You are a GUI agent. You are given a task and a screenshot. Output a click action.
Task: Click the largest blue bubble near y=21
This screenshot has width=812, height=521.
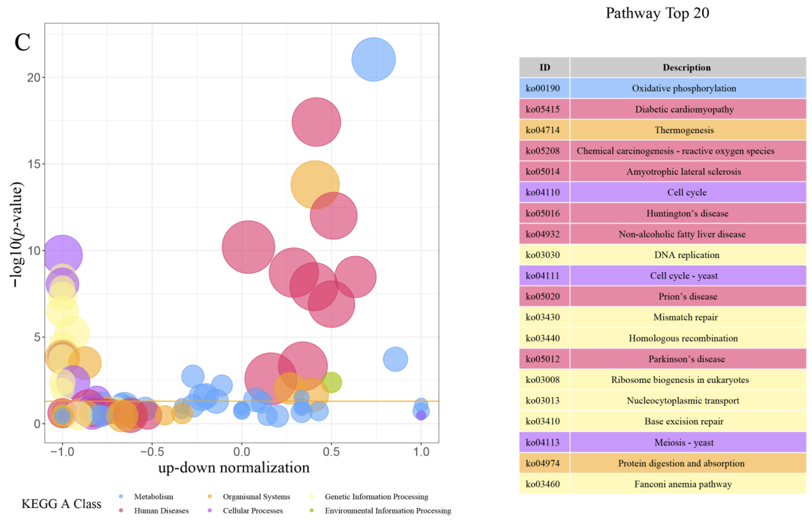click(373, 60)
